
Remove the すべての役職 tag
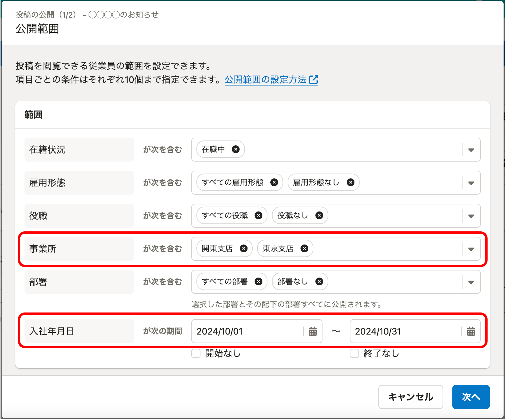point(258,216)
